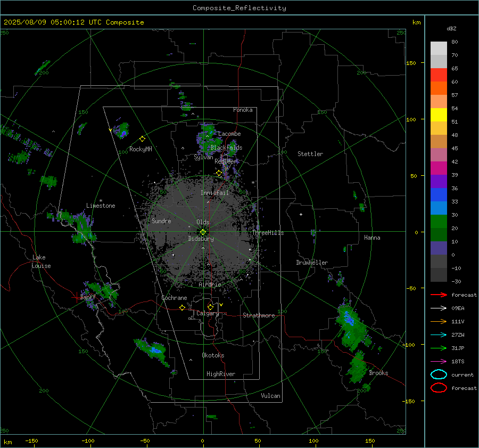The height and width of the screenshot is (448, 479).
Task: Click the dBZ heading above color scale
Action: 451,28
